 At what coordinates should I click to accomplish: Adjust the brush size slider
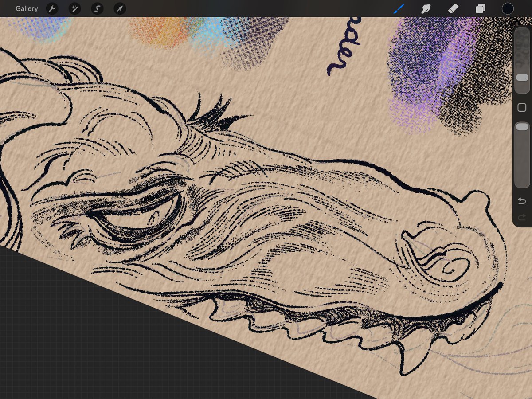pos(522,61)
